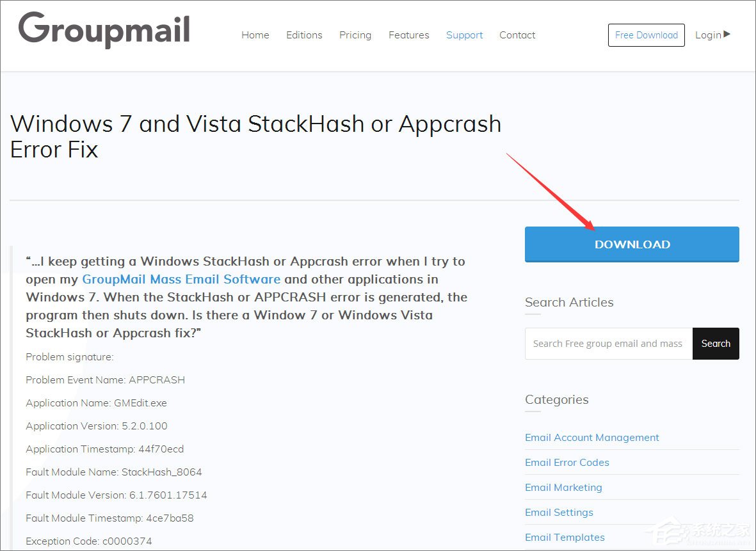
Task: Open the Email Account Management category
Action: 592,437
